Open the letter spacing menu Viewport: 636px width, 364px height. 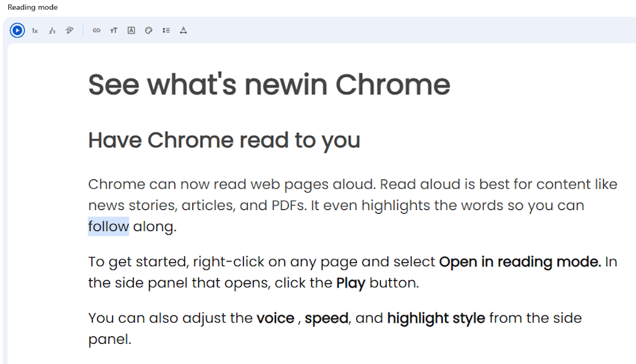pos(183,31)
